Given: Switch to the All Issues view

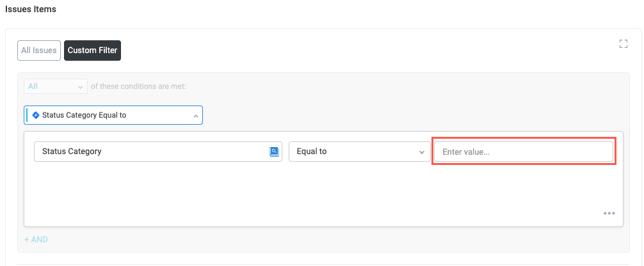Looking at the screenshot, I should click(39, 51).
